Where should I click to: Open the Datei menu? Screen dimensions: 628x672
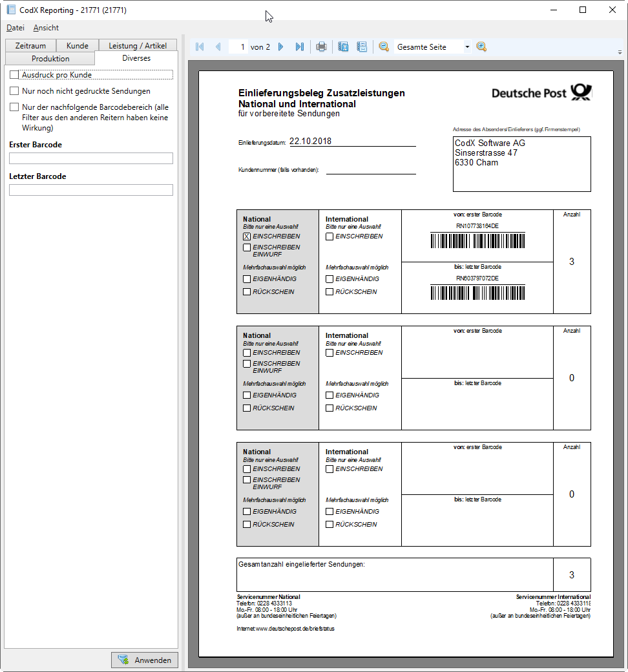(16, 28)
